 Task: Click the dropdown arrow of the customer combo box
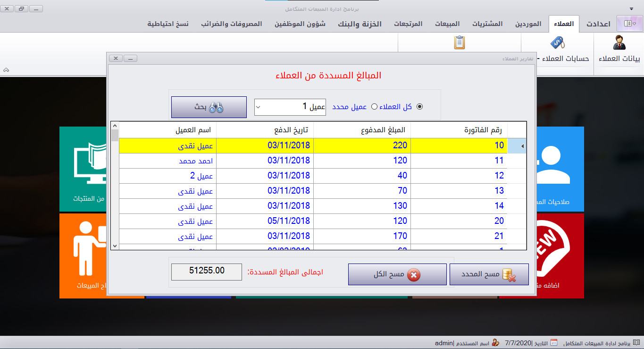point(257,107)
